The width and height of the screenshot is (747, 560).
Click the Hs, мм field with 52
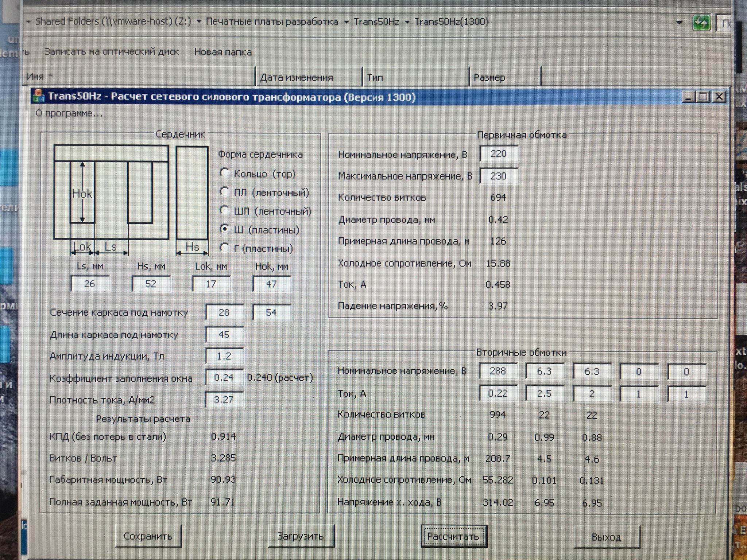151,284
